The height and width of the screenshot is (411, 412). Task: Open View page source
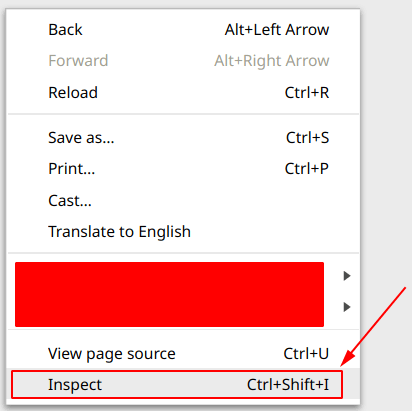click(x=183, y=353)
